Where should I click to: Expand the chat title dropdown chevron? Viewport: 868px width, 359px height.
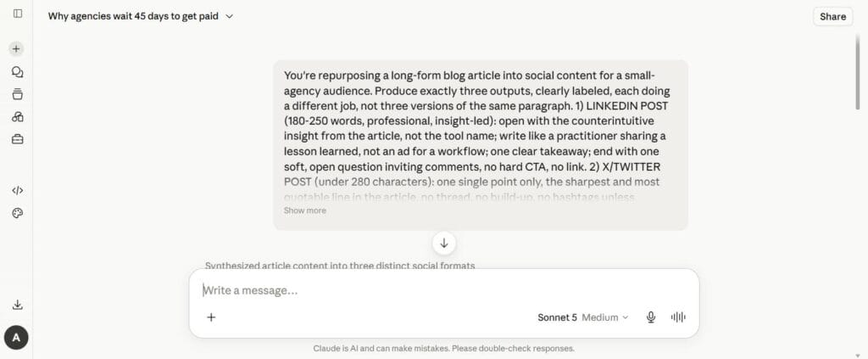pyautogui.click(x=230, y=17)
